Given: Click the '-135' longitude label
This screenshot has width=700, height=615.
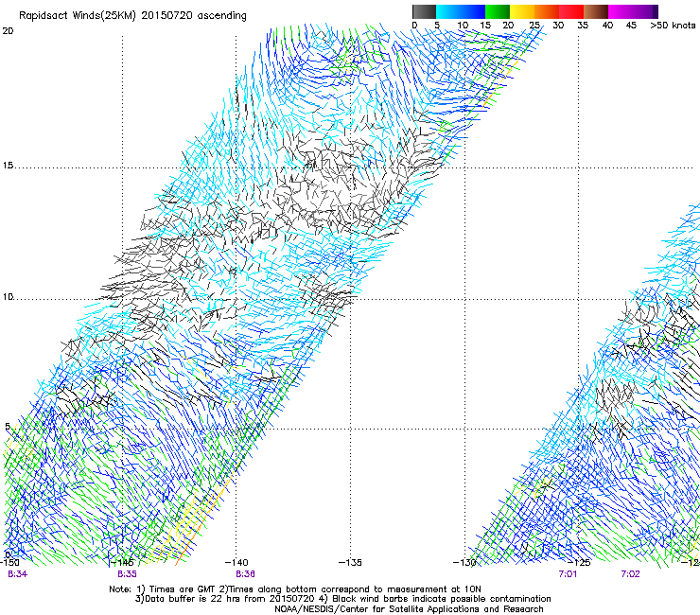Looking at the screenshot, I should (x=350, y=562).
